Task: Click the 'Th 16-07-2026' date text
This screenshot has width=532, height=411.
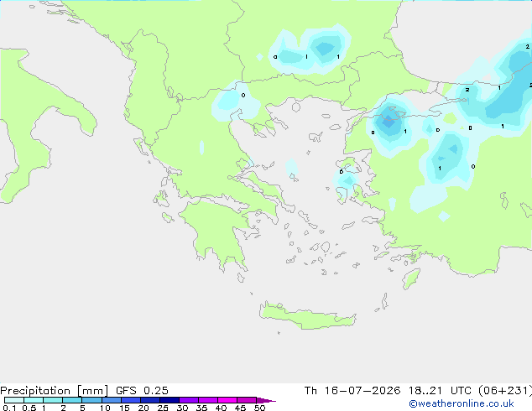Action: click(352, 391)
